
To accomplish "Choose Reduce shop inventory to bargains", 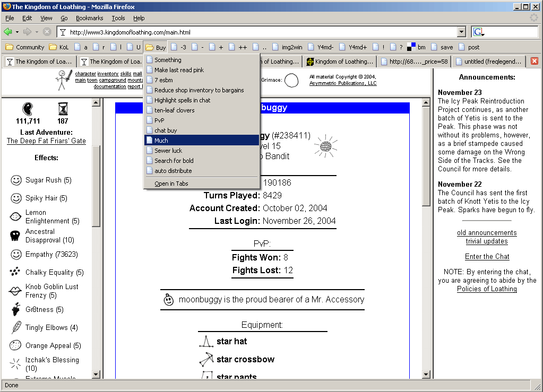I will (x=202, y=90).
